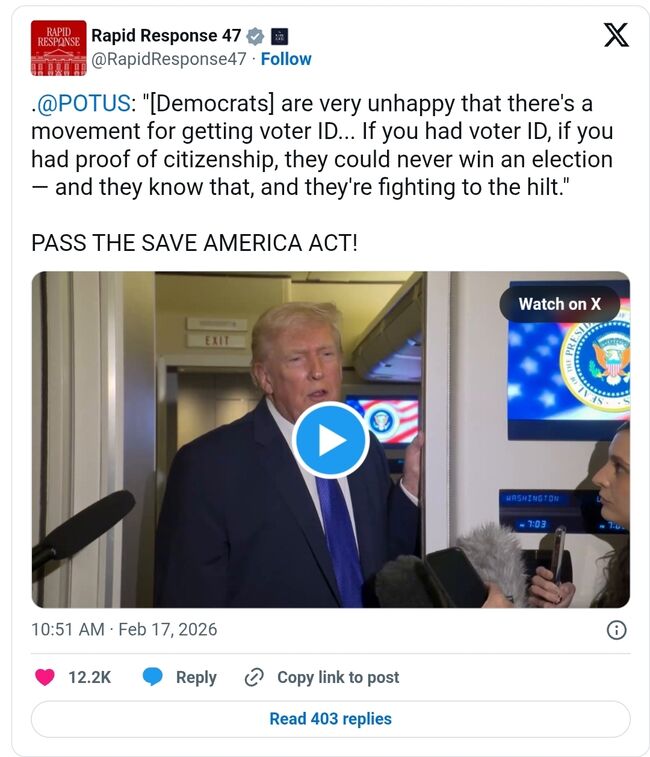Click the X logo icon
The width and height of the screenshot is (650, 757).
pos(616,35)
